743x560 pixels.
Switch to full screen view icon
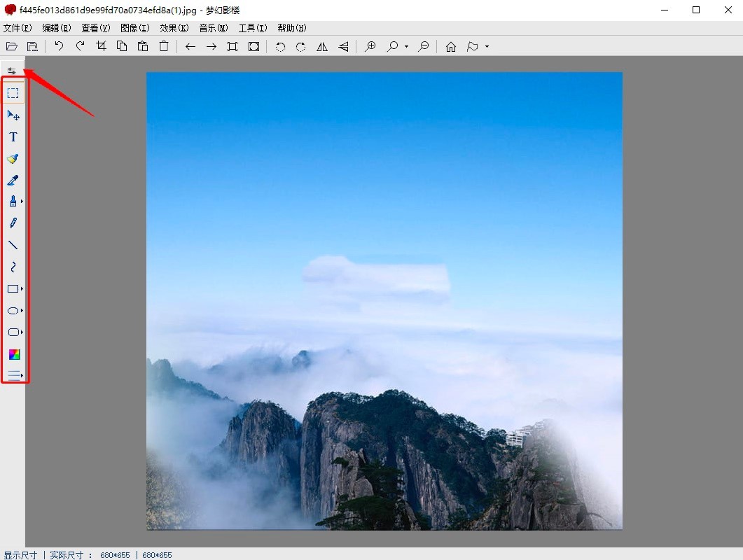[x=254, y=46]
